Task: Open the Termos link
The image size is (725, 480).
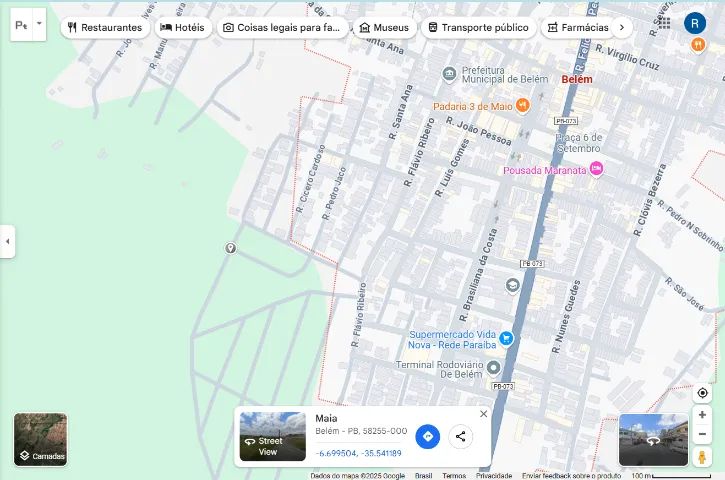Action: coord(454,476)
